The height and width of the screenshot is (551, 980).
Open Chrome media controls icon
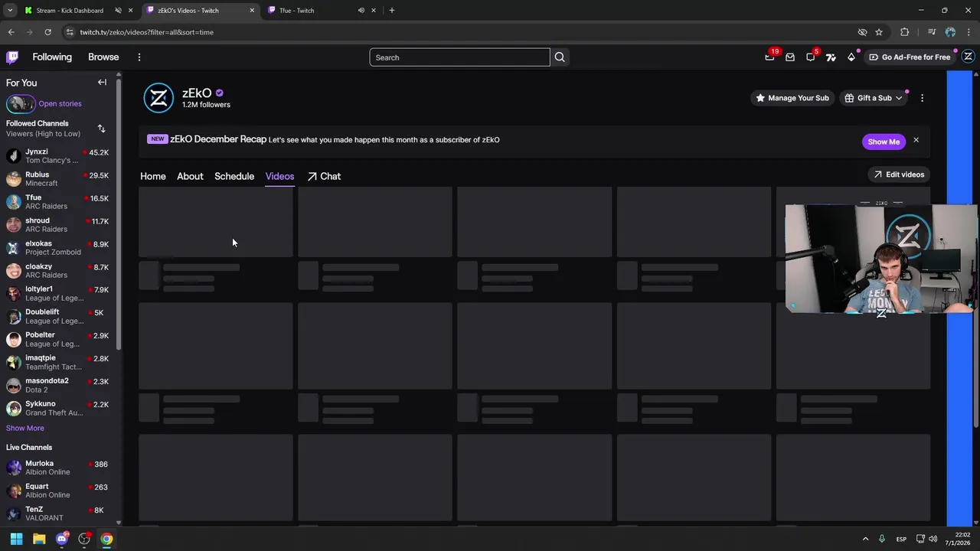(931, 32)
